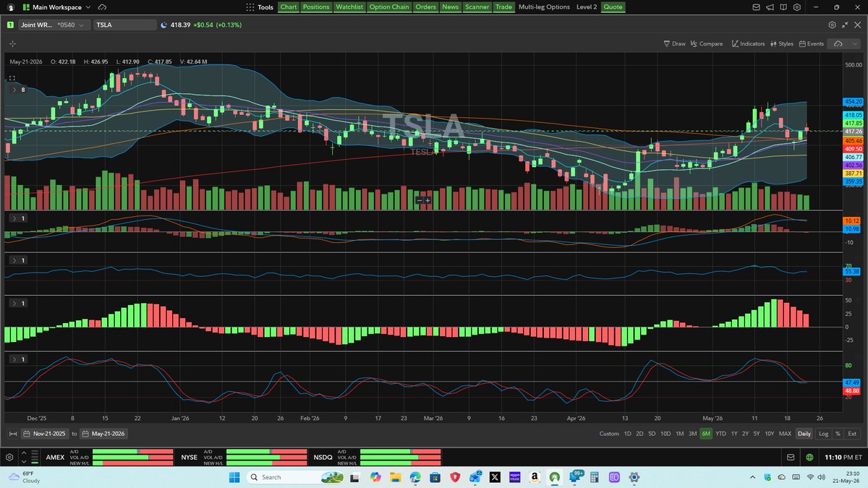Open chart Styles
Screen dimensions: 868x488
(782, 43)
